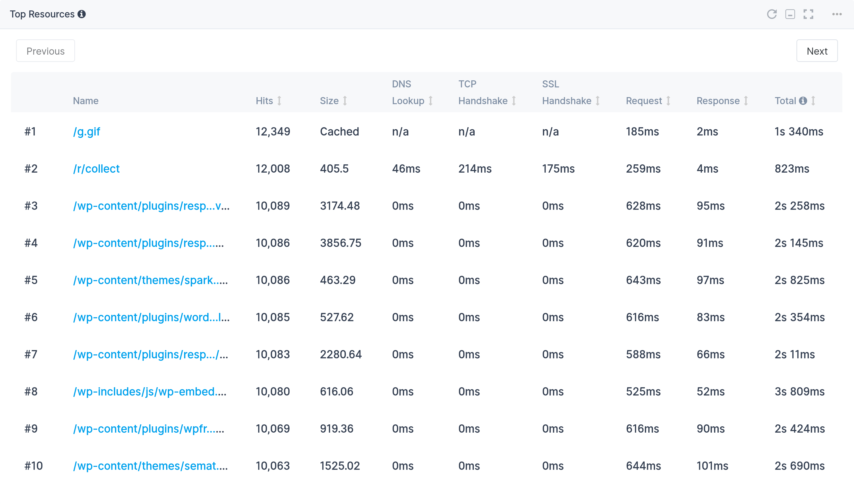Refresh the Top Resources panel

(x=772, y=14)
